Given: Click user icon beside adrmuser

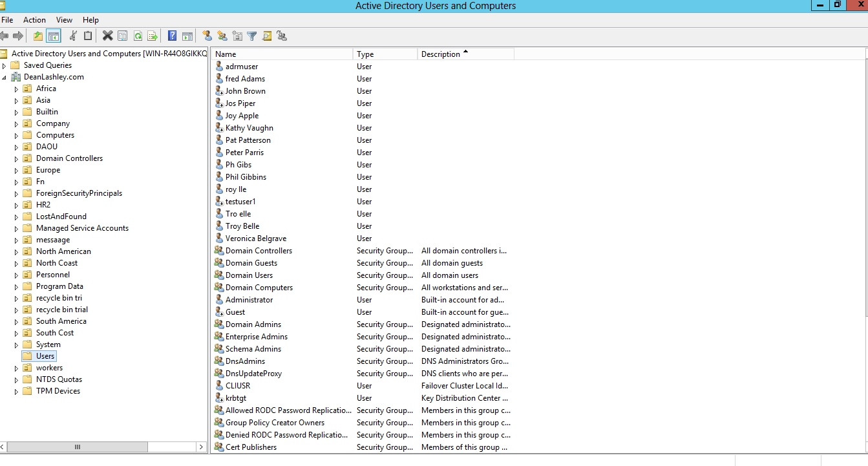Looking at the screenshot, I should pos(219,67).
